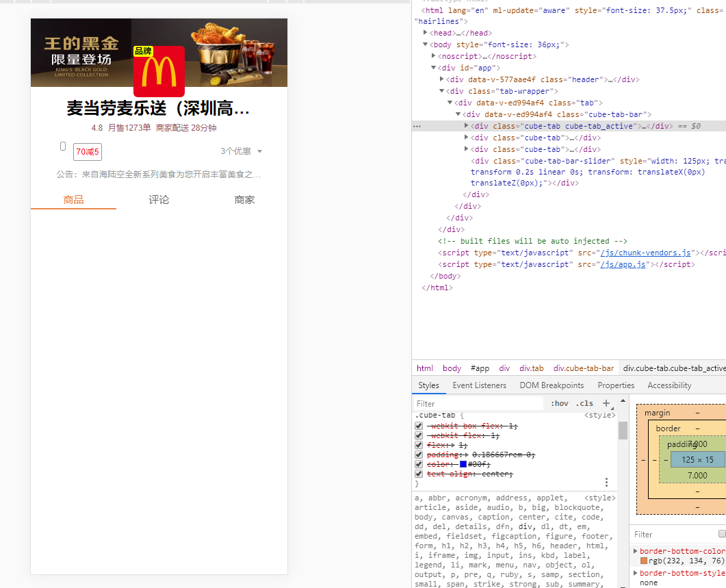Disable the padding property checkbox
The image size is (726, 588).
click(x=418, y=455)
